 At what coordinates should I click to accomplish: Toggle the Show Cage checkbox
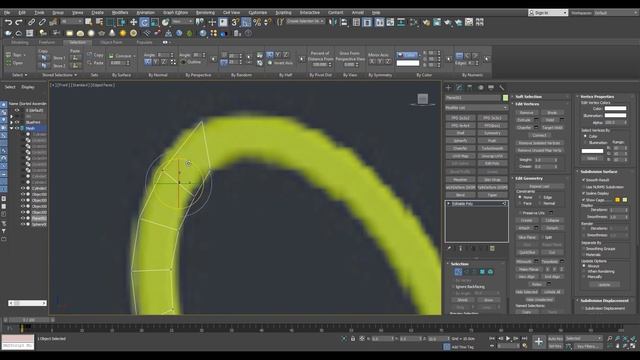pos(584,200)
